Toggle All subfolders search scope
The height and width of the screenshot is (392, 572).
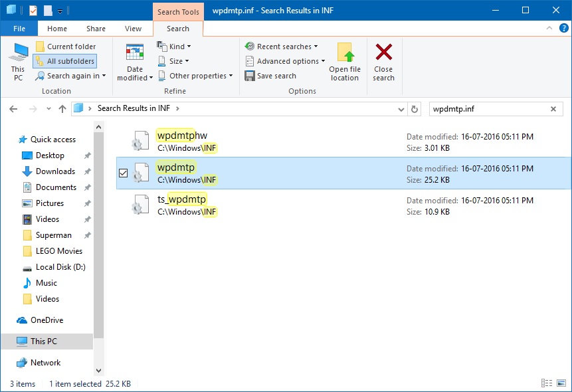tap(65, 61)
